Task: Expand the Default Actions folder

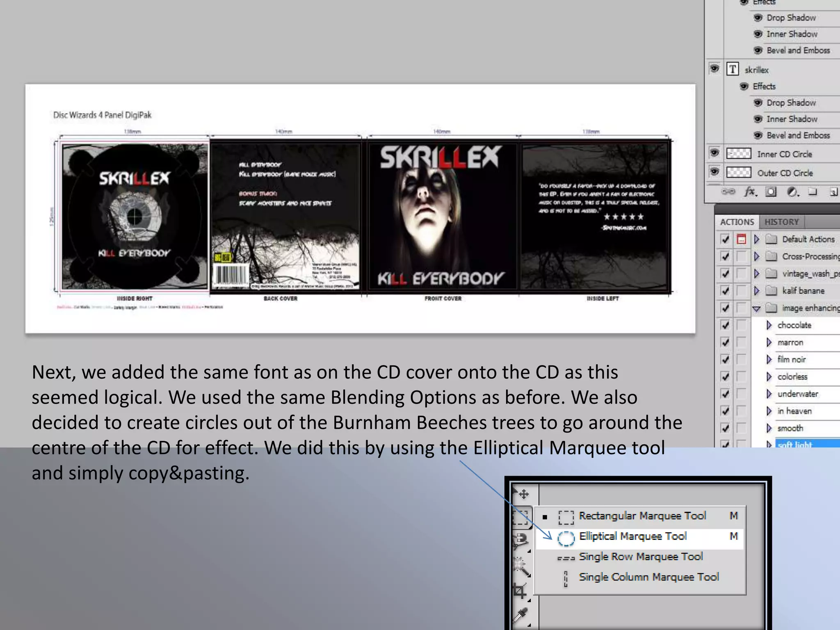Action: pyautogui.click(x=757, y=239)
